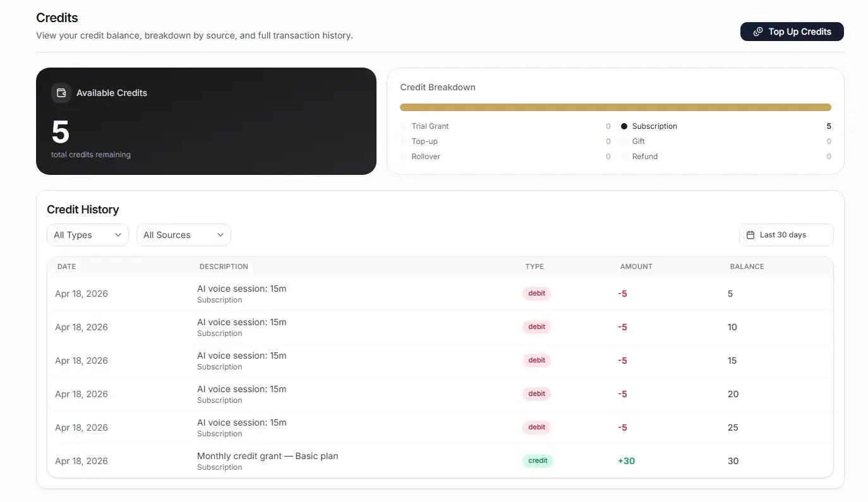
Task: Click the debit badge in the balance 10 row
Action: (x=536, y=327)
